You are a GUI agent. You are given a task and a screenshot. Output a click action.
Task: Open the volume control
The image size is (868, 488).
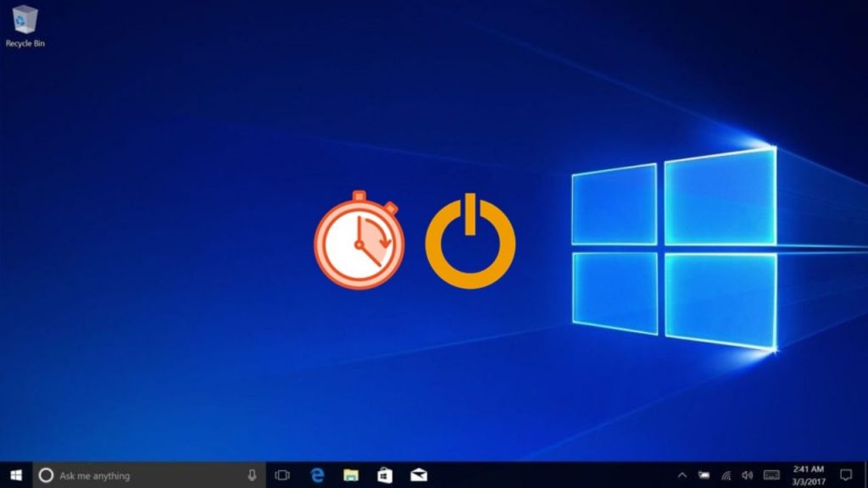[747, 475]
